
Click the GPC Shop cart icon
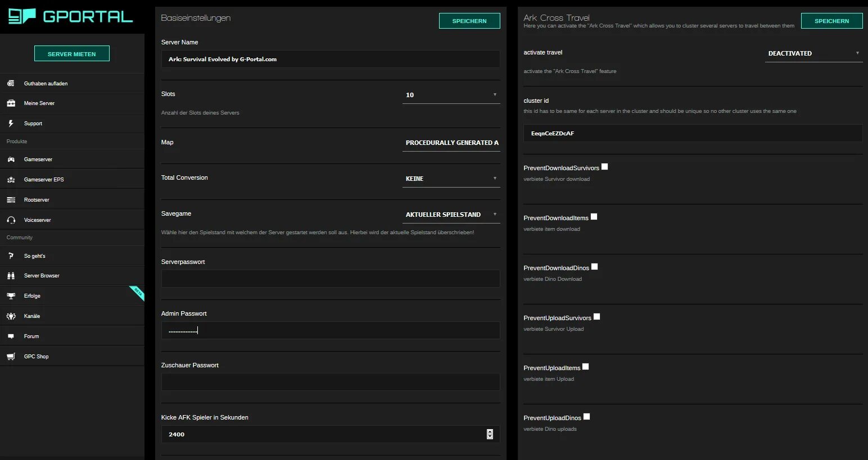pos(11,357)
